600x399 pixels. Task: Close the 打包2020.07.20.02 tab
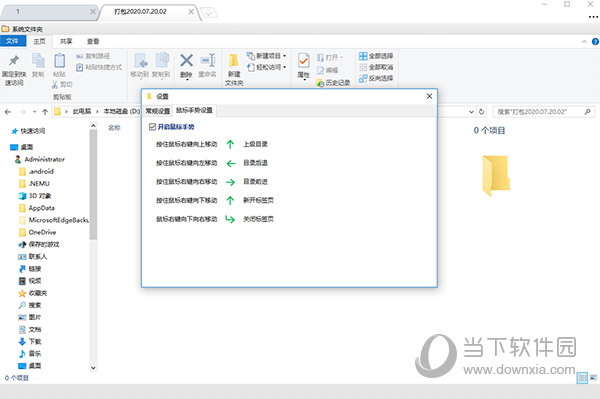[191, 12]
